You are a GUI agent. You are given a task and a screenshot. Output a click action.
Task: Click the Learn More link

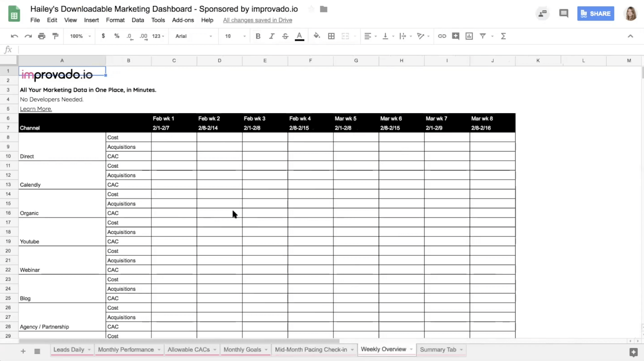36,109
